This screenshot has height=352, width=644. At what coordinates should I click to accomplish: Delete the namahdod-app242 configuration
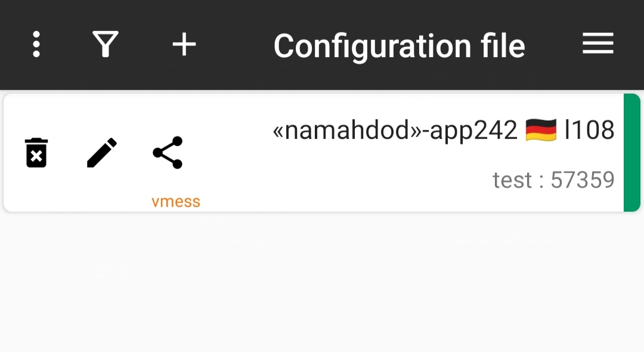pos(36,153)
